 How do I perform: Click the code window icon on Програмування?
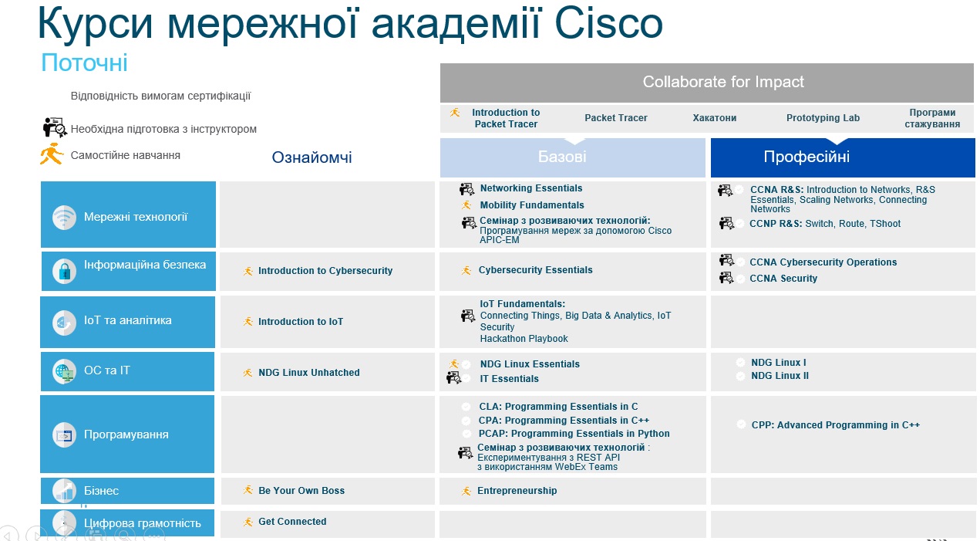[65, 435]
